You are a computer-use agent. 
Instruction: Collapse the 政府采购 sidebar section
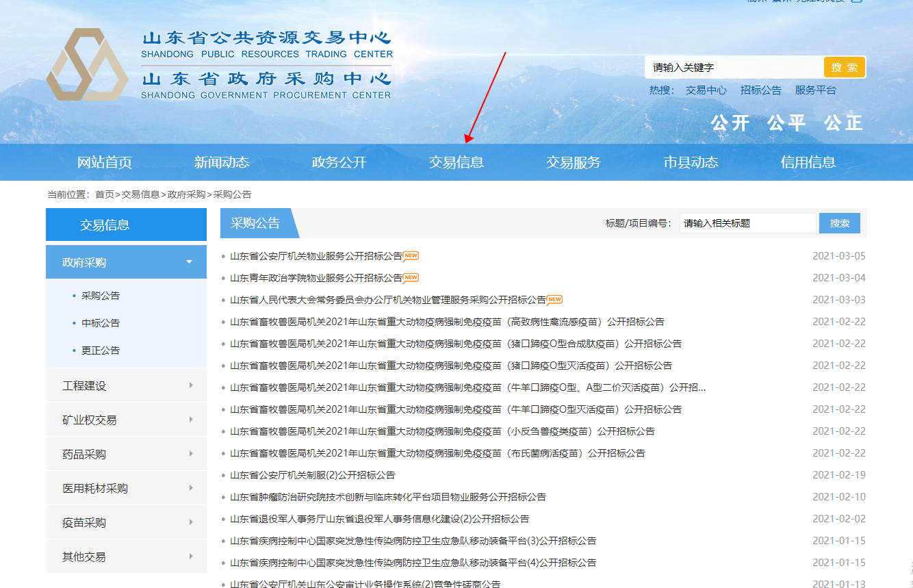click(126, 262)
